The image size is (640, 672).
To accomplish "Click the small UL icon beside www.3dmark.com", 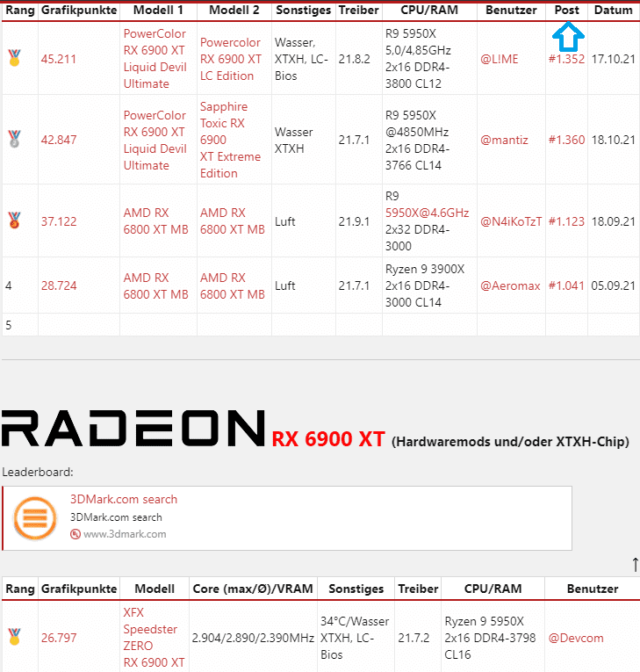I will pos(76,534).
